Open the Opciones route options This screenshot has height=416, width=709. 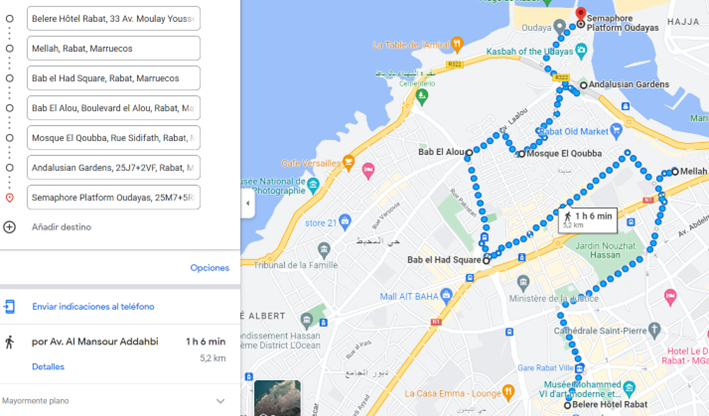coord(209,268)
